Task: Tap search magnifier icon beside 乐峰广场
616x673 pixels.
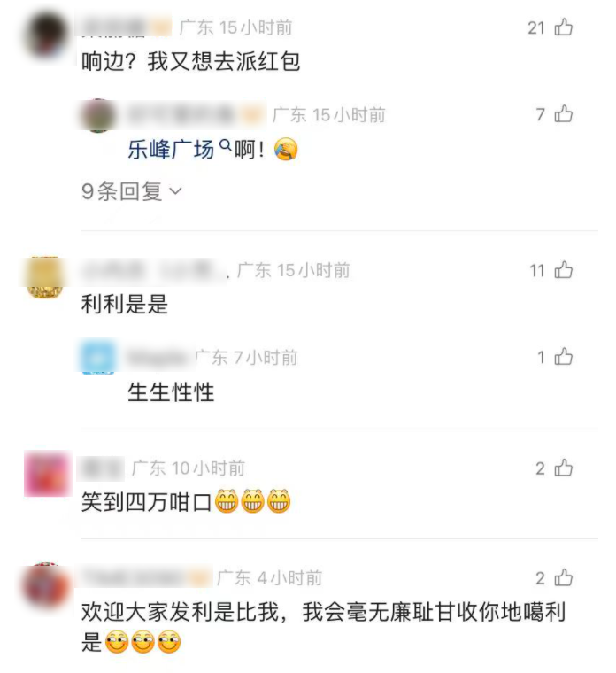Action: point(225,146)
